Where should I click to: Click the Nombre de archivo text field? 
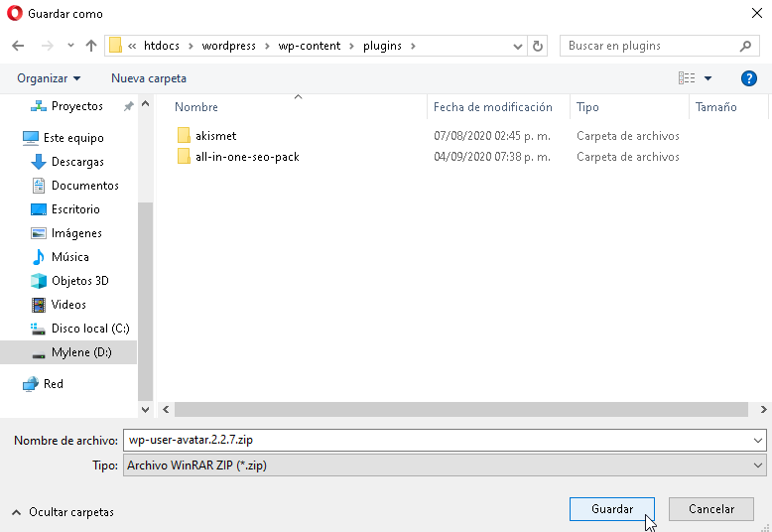pyautogui.click(x=438, y=440)
